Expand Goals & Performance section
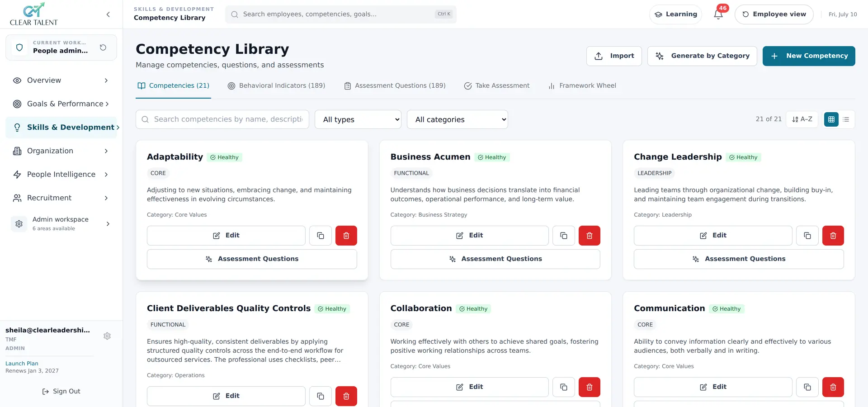This screenshot has height=407, width=868. (61, 104)
